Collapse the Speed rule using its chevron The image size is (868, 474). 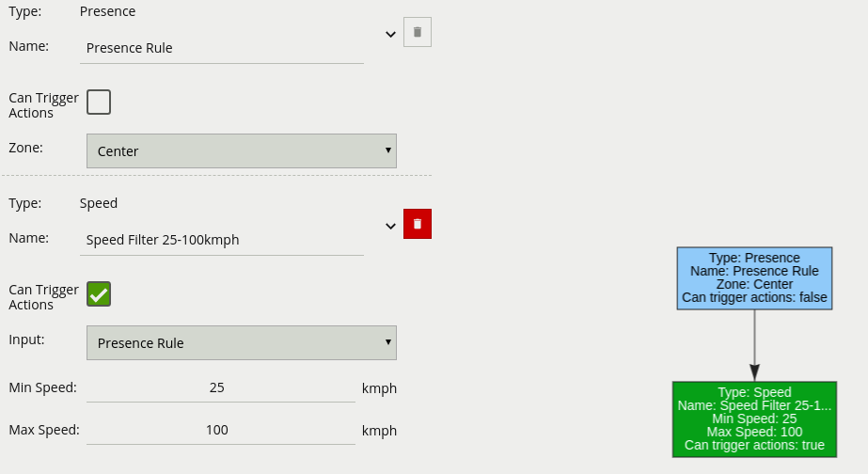click(x=390, y=226)
